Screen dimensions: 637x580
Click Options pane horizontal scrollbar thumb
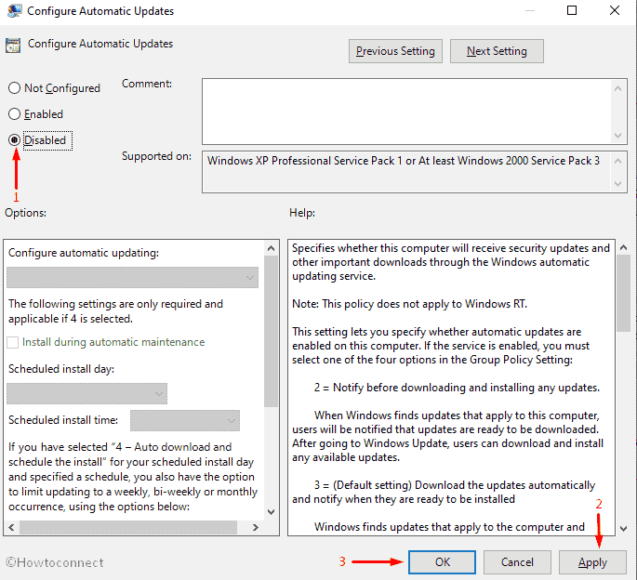[x=128, y=528]
